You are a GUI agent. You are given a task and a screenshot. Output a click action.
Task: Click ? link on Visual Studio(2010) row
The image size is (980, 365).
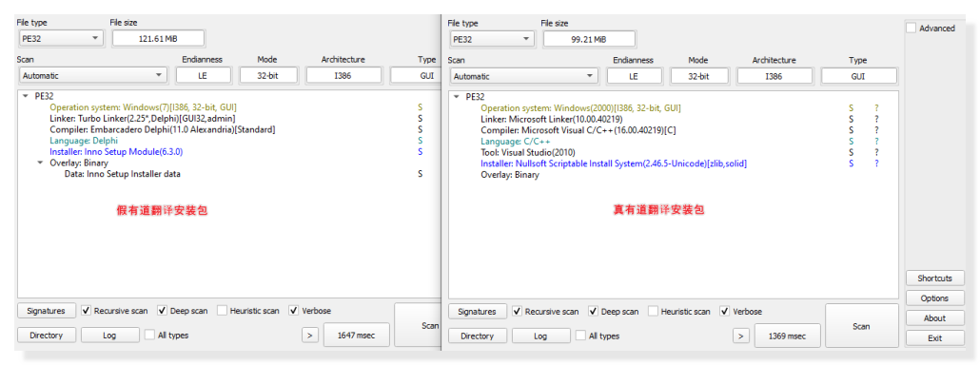point(877,152)
